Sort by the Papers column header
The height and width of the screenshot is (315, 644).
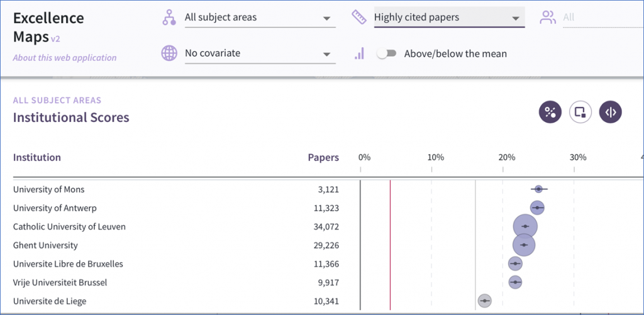click(x=324, y=158)
